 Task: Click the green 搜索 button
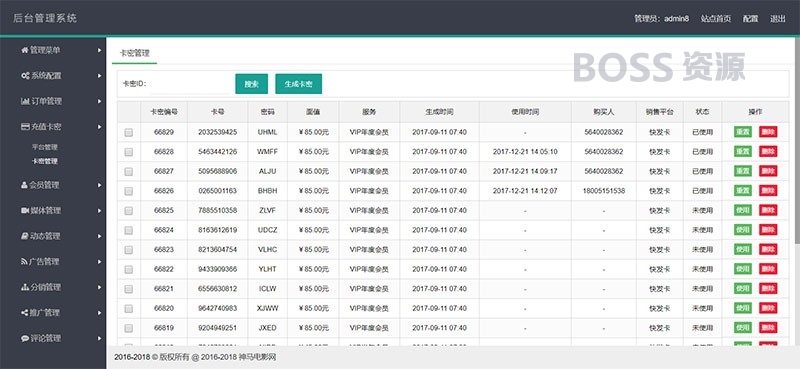(x=252, y=84)
